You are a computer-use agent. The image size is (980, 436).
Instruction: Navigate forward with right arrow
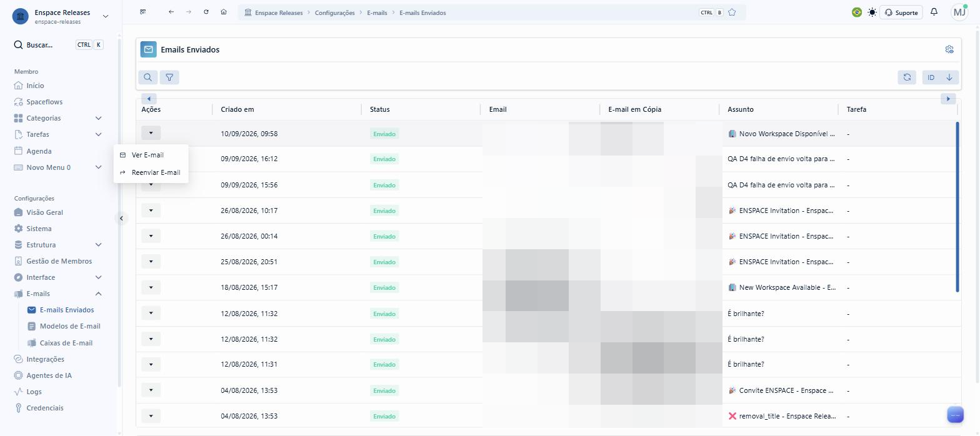point(189,12)
